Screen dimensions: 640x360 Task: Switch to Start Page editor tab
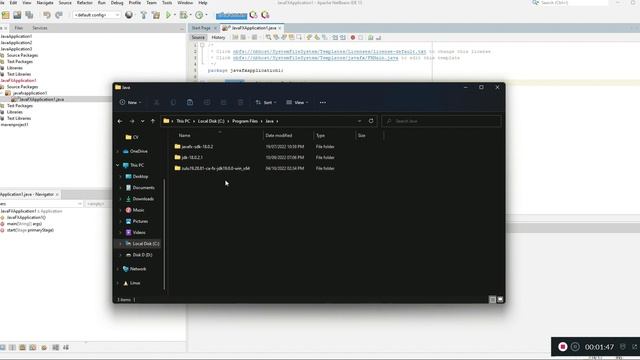201,28
